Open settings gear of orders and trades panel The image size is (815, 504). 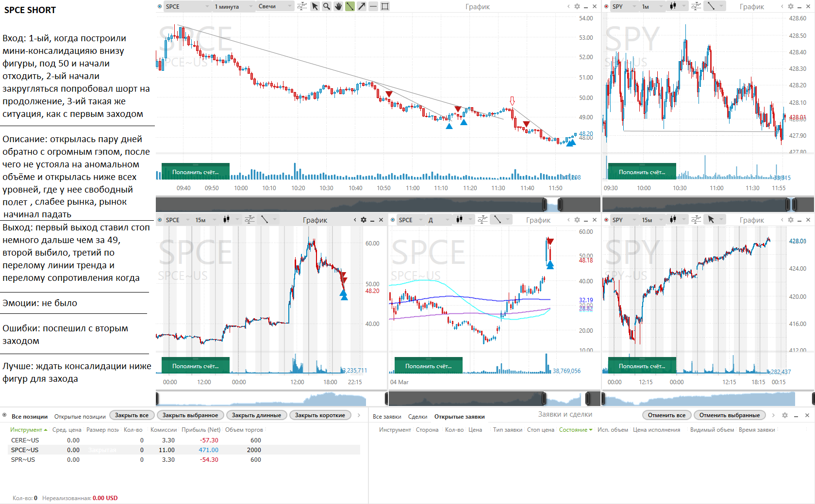pyautogui.click(x=786, y=415)
